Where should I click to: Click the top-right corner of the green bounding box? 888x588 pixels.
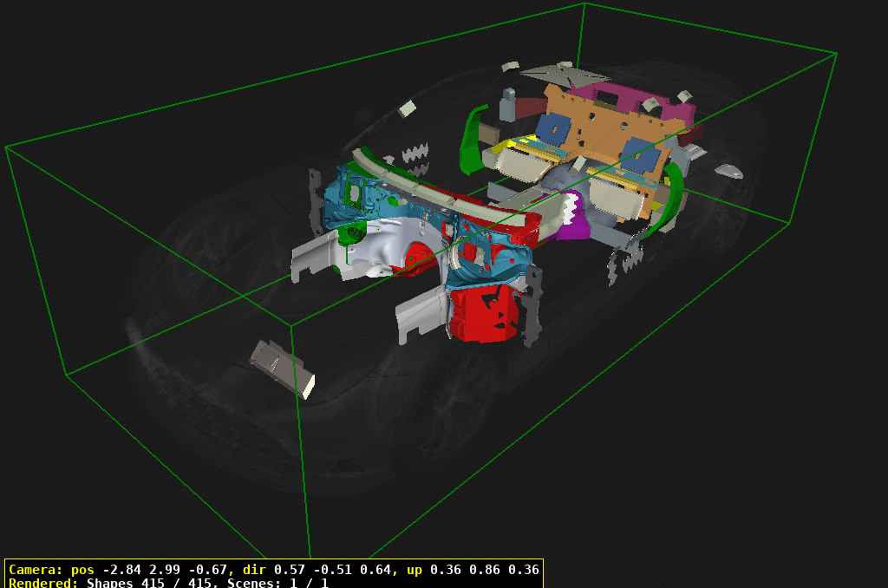coord(836,54)
